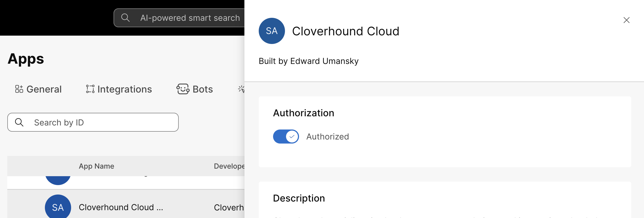Click the App Name column header
The image size is (644, 218).
(97, 166)
